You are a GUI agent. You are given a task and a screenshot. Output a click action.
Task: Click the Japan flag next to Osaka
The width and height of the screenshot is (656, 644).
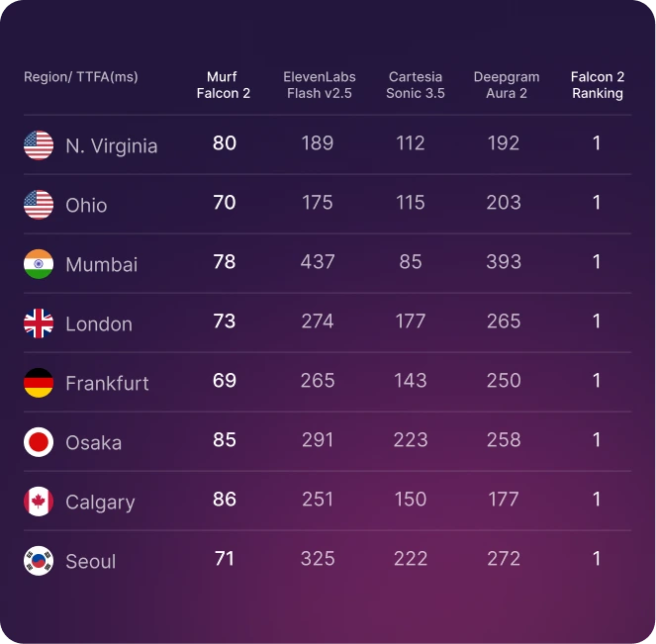point(39,442)
